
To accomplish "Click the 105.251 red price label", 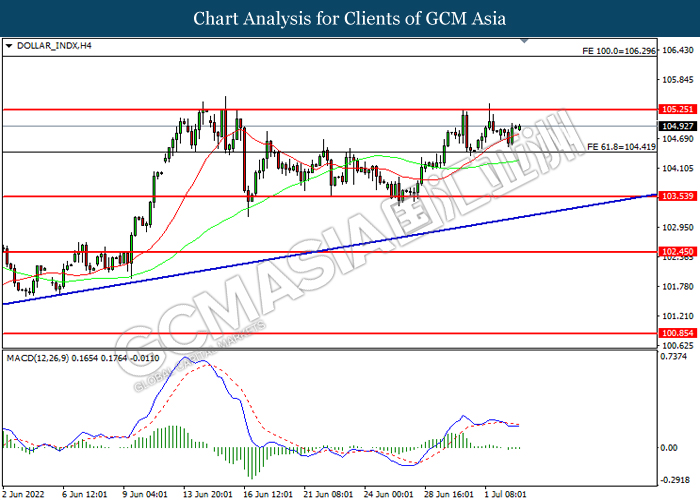I will [x=677, y=109].
